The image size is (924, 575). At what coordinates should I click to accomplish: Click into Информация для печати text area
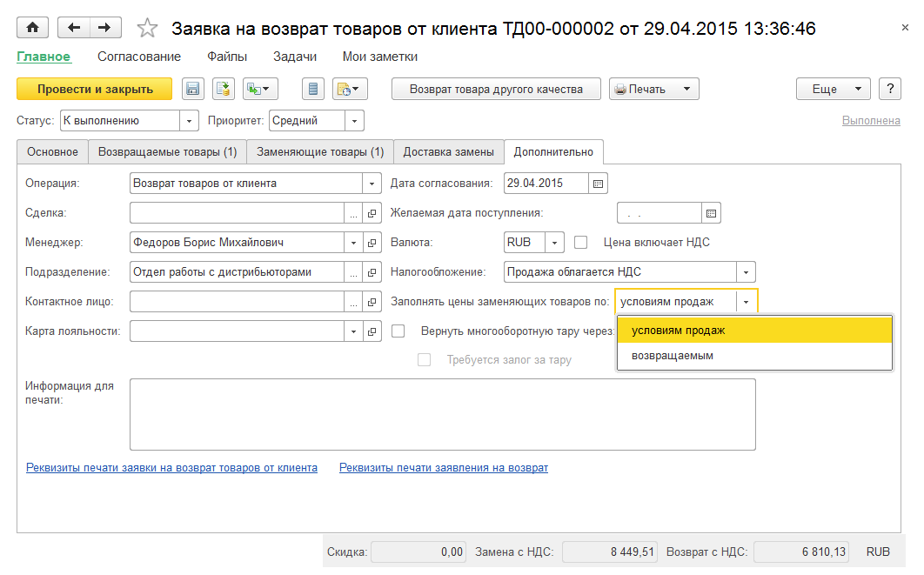(x=442, y=414)
